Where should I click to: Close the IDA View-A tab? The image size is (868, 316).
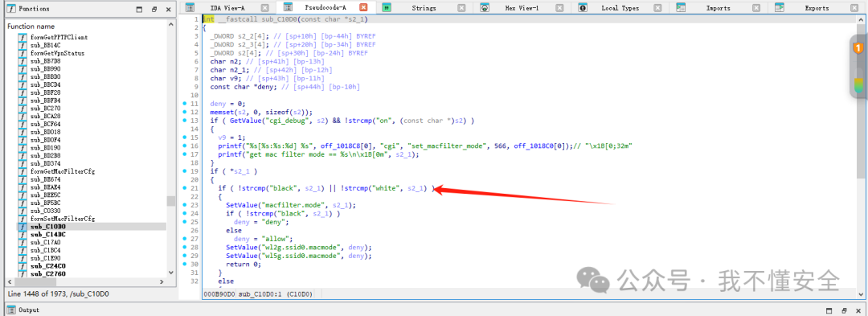(265, 8)
